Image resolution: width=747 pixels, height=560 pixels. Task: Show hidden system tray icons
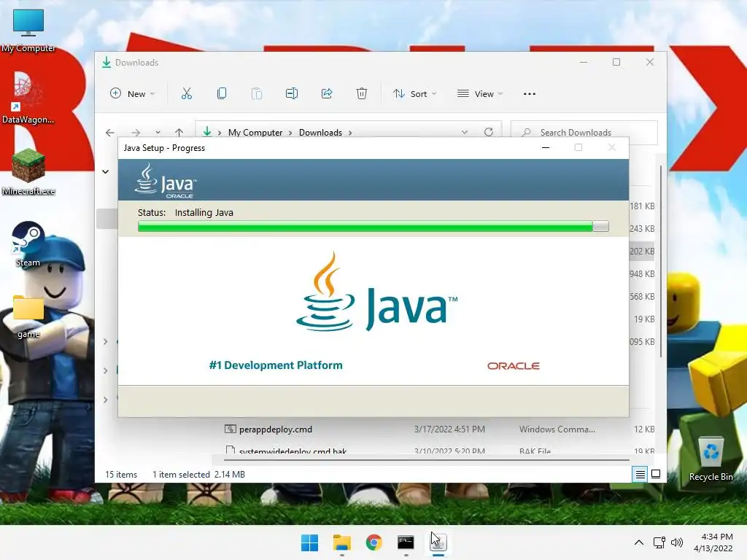(639, 542)
